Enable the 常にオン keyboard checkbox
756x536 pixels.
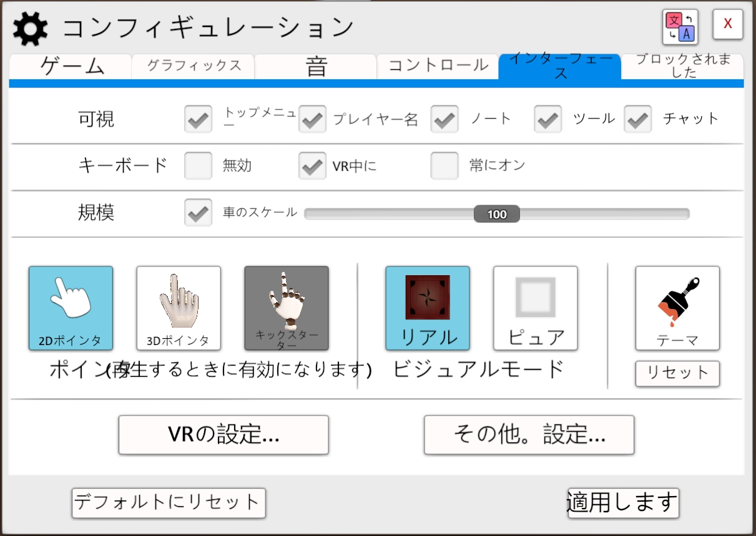pos(444,166)
